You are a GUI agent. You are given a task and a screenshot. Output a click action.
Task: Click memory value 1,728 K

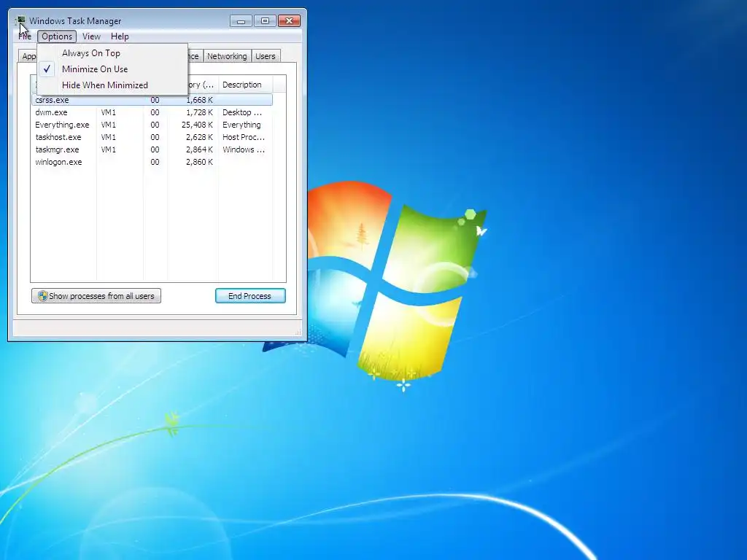(199, 112)
